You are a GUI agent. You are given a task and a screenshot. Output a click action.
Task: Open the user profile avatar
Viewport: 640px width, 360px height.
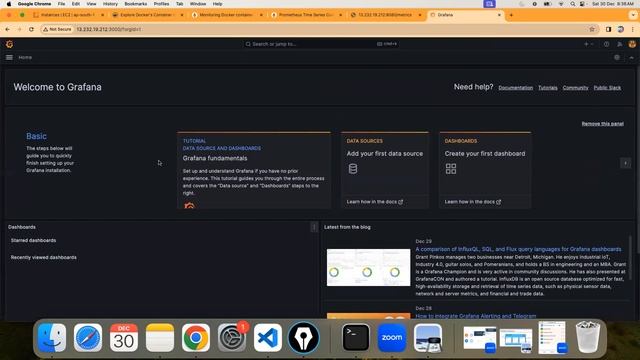click(632, 44)
